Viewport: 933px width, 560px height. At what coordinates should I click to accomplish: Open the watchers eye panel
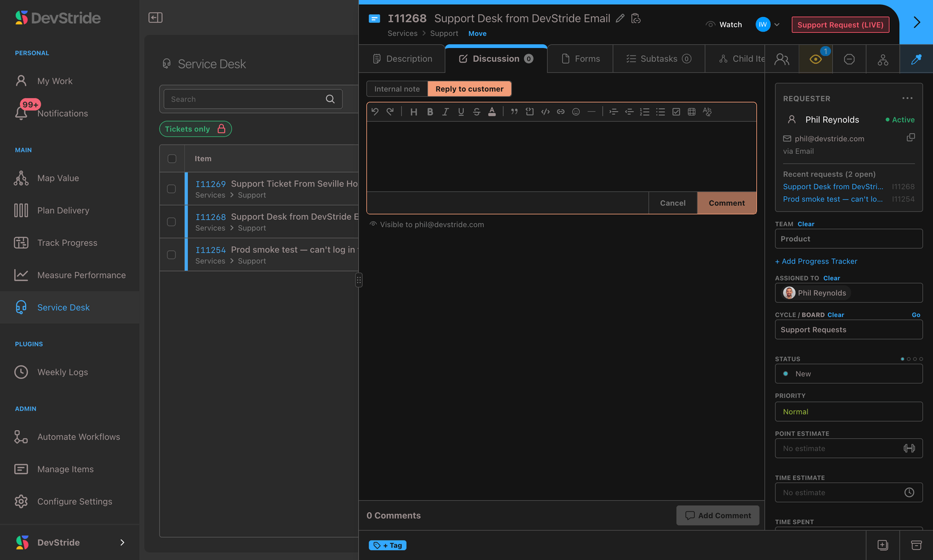point(816,59)
